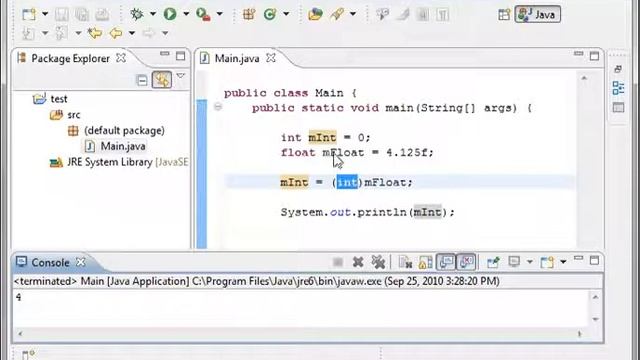Click the Open Console icon
The width and height of the screenshot is (640, 360).
(x=547, y=262)
